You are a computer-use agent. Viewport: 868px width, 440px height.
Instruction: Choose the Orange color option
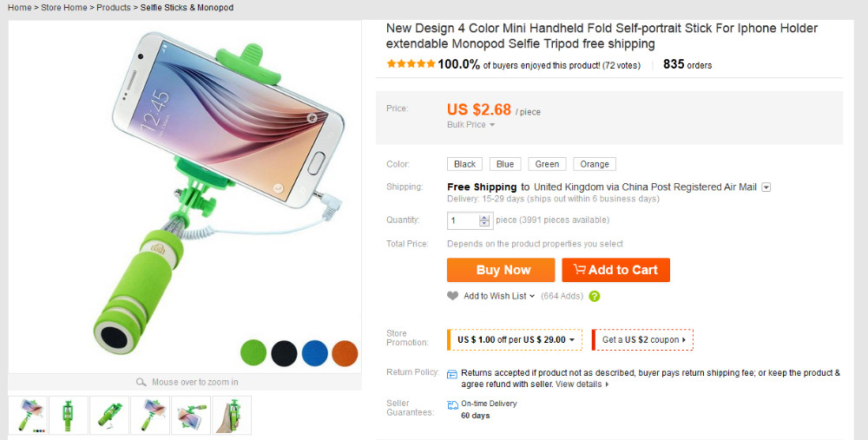(x=595, y=164)
